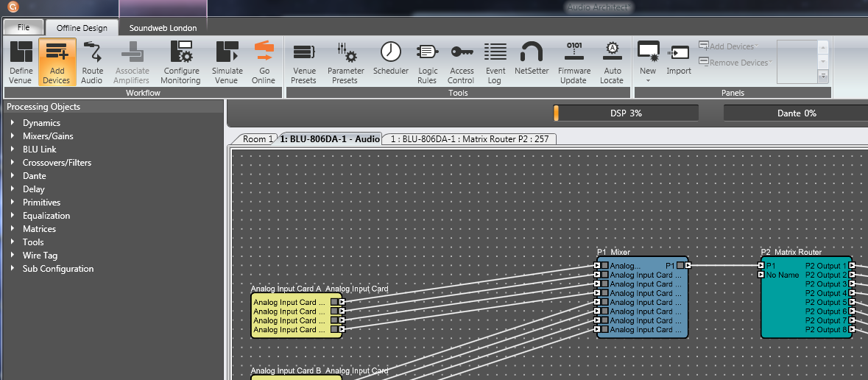Expand Mixers/Gains category
This screenshot has width=868, height=380.
click(13, 136)
